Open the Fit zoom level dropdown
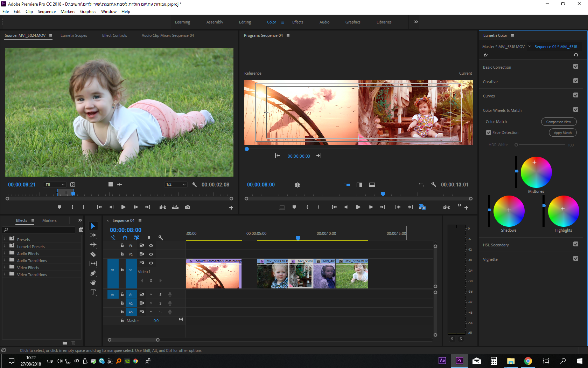This screenshot has height=368, width=588. coord(55,185)
